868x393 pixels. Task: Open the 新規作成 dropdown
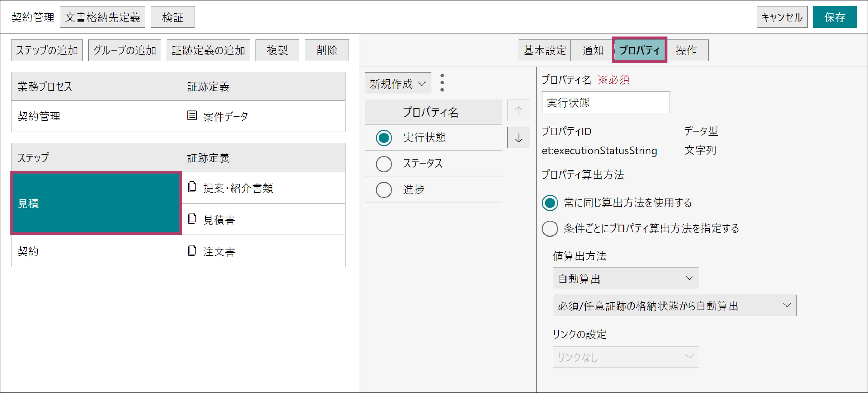(x=398, y=83)
